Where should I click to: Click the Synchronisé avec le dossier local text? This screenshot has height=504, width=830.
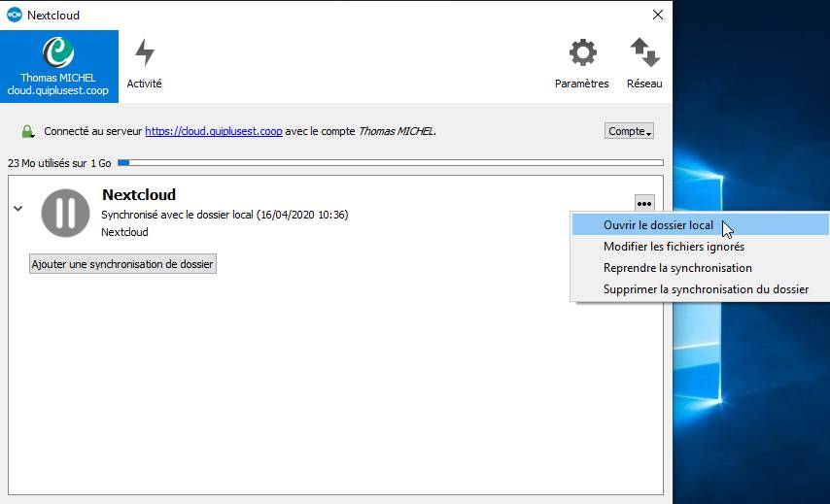click(x=225, y=215)
